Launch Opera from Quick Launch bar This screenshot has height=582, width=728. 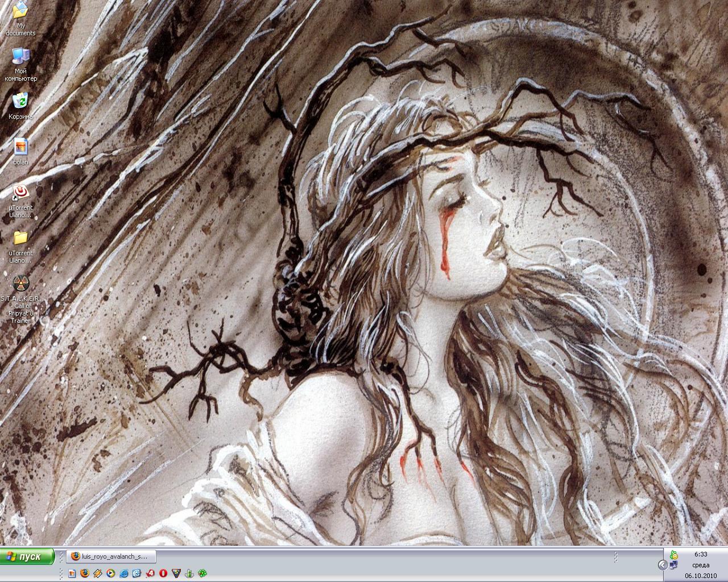tap(163, 573)
